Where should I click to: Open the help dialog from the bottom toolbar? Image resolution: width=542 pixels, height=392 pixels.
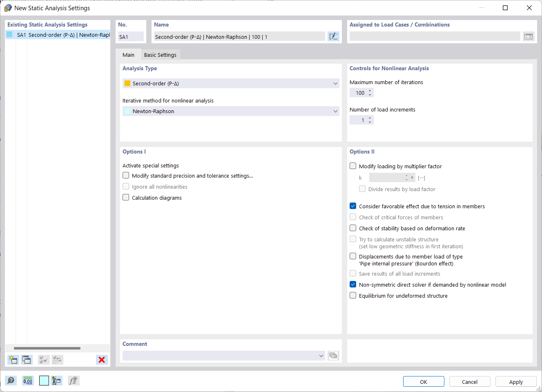point(11,381)
